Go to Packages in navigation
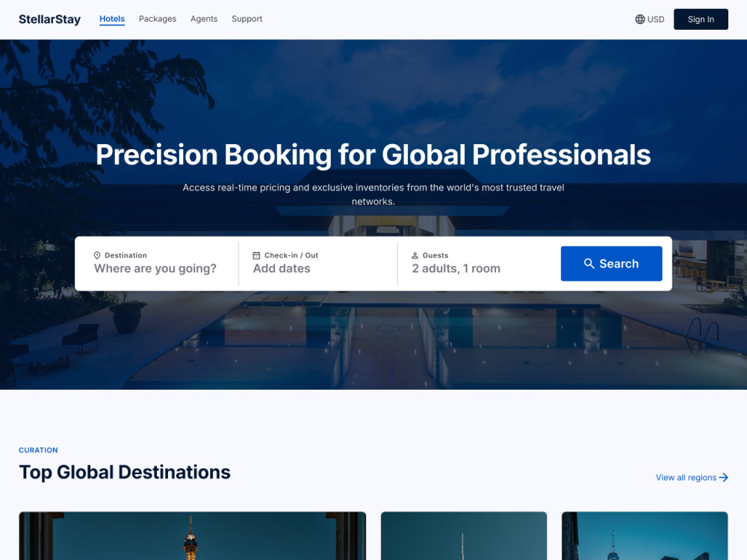 tap(157, 19)
